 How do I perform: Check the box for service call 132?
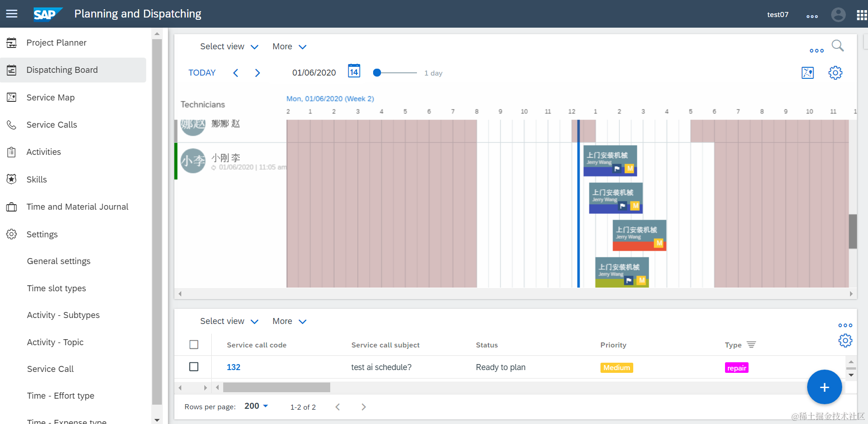click(194, 367)
